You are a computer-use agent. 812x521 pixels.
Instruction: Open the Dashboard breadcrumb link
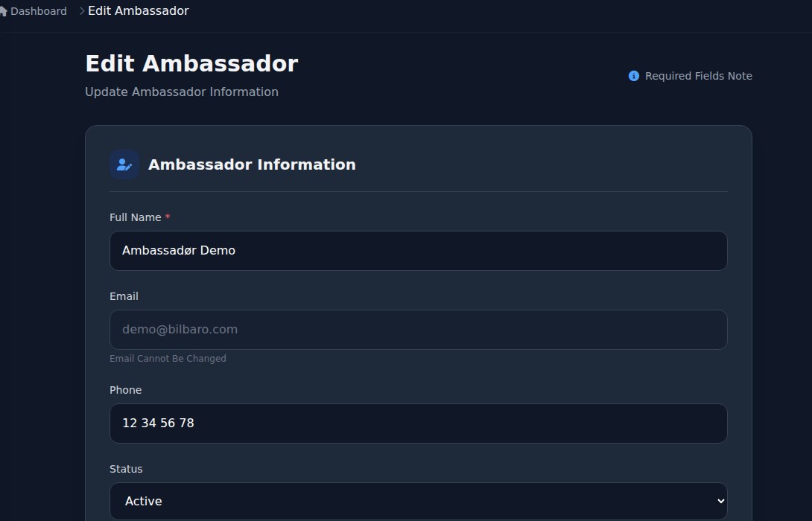pos(38,11)
